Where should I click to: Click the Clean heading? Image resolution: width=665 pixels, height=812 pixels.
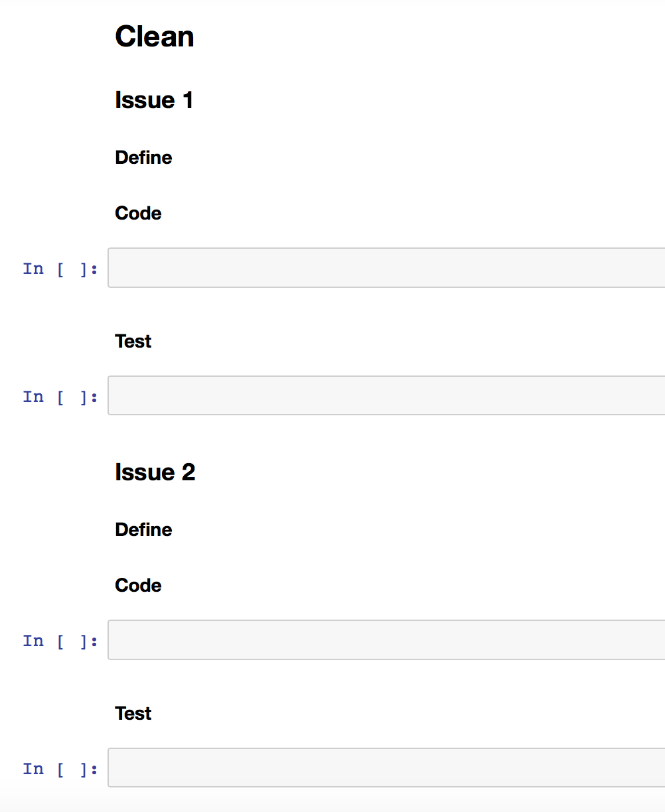click(x=154, y=36)
